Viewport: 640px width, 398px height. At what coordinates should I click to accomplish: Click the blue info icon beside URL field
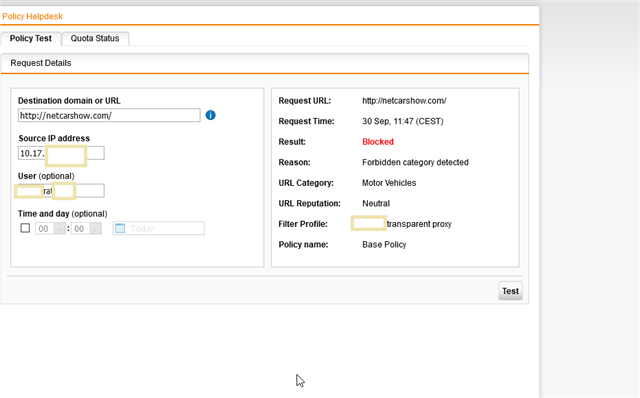[x=210, y=115]
